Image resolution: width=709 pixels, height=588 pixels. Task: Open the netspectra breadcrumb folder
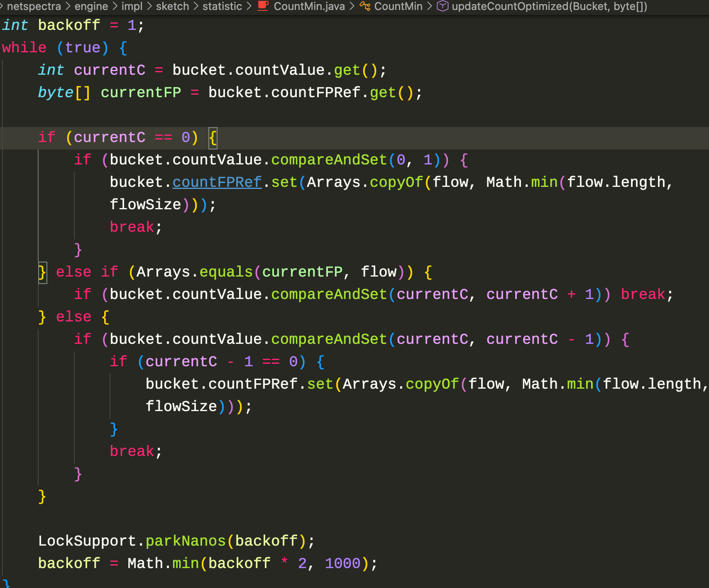tap(34, 6)
